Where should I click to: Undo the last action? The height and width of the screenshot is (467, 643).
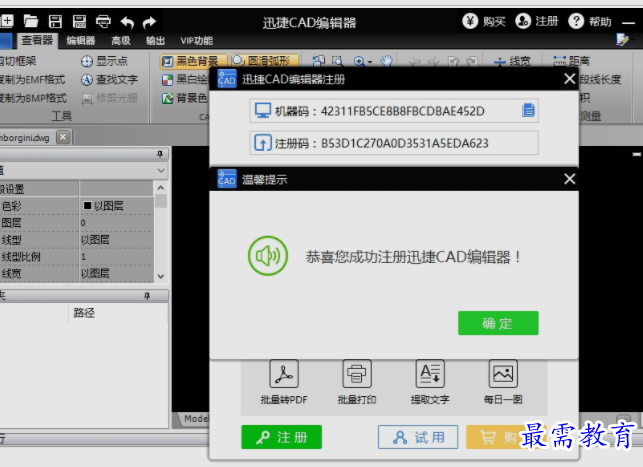[127, 22]
